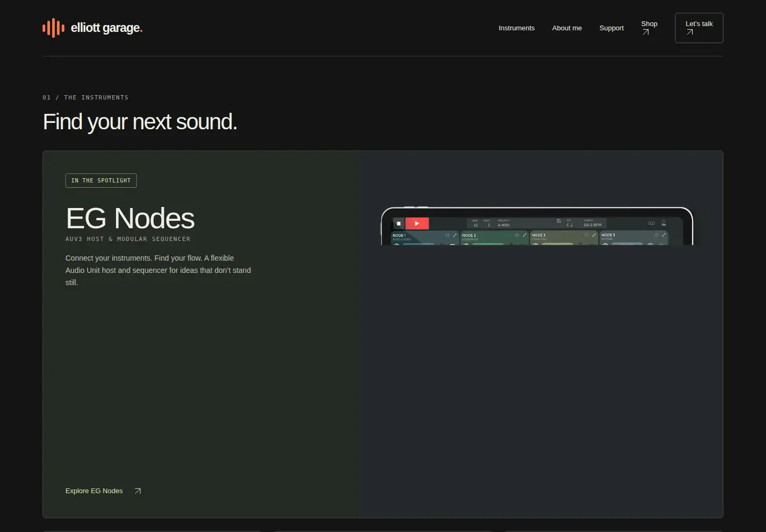Open the Instruments nav item
The height and width of the screenshot is (532, 766).
pyautogui.click(x=517, y=28)
